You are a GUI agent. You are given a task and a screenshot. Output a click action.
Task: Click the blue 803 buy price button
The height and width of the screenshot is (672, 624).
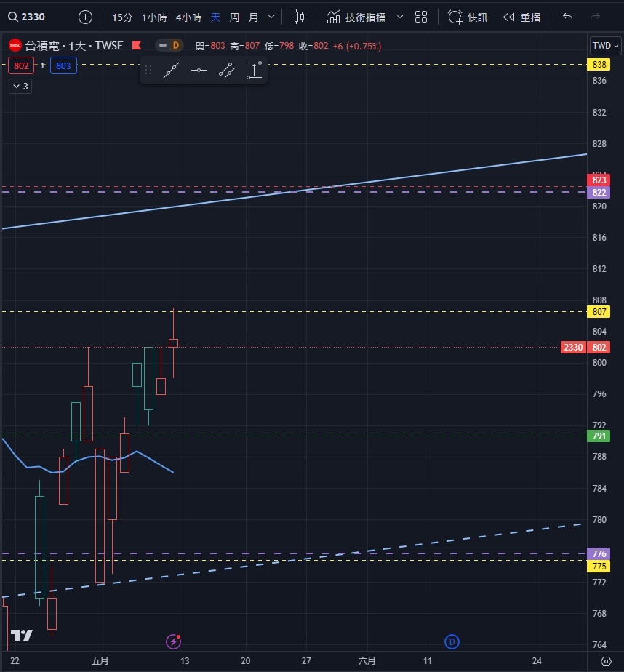tap(63, 65)
